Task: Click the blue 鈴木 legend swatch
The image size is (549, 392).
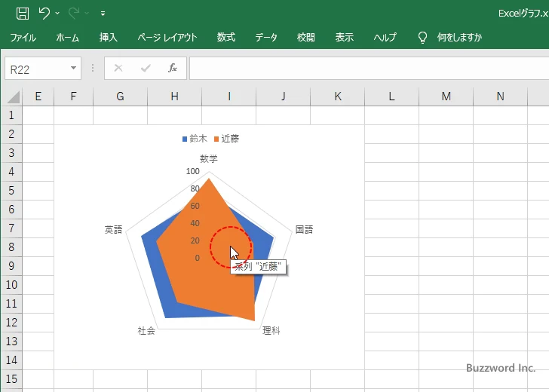Action: tap(185, 139)
